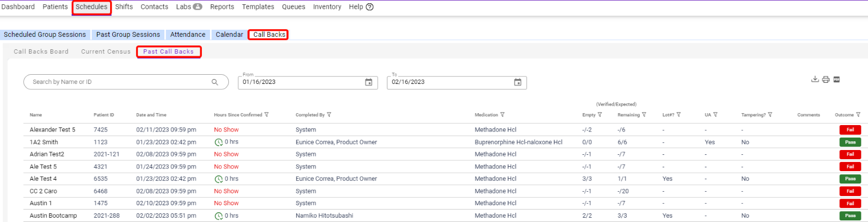Open the From date calendar picker

(x=368, y=82)
